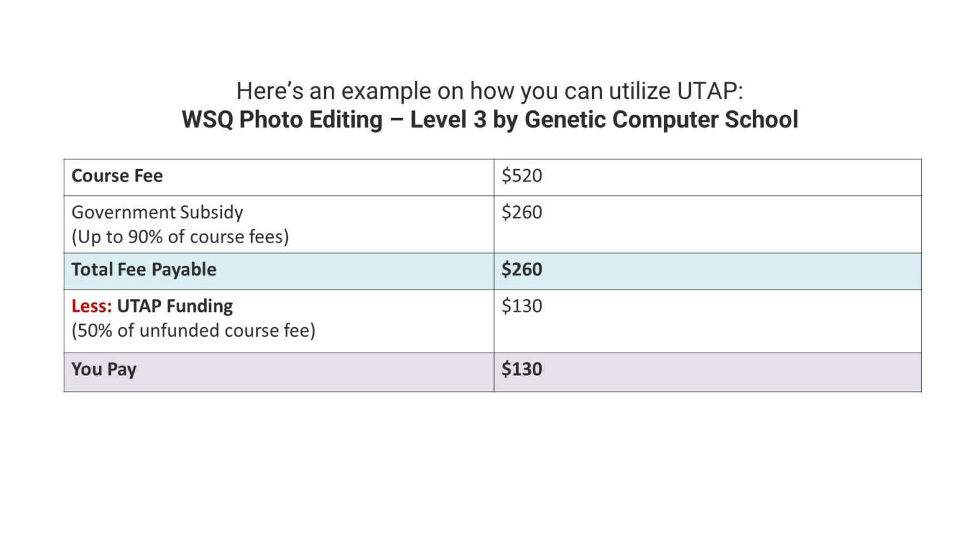Image resolution: width=980 pixels, height=551 pixels.
Task: Click the $260 Government Subsidy value
Action: [521, 212]
